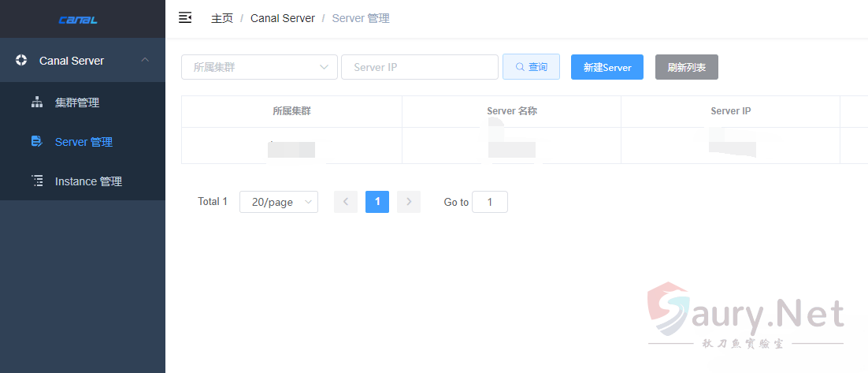Click the Server IP search field

coord(419,68)
